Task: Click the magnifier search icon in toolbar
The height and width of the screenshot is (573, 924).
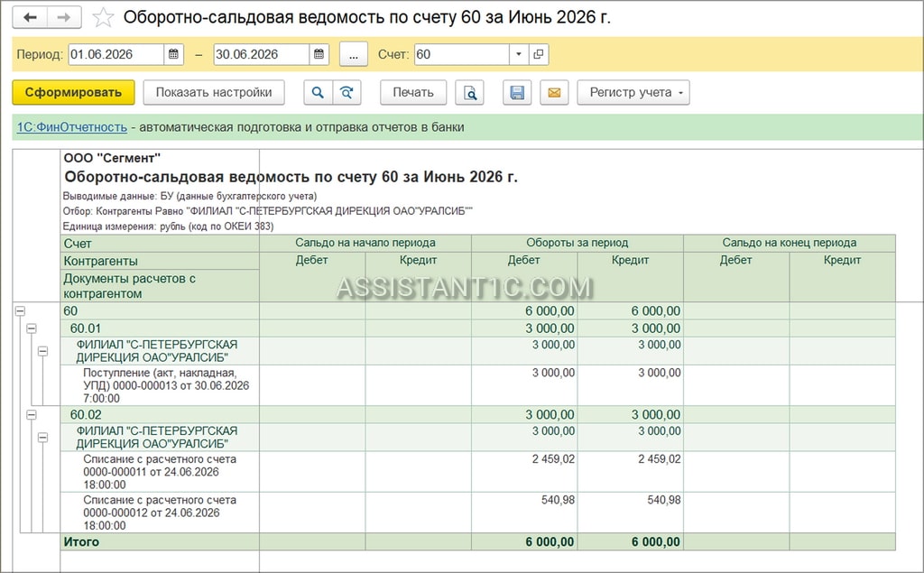Action: coord(318,93)
